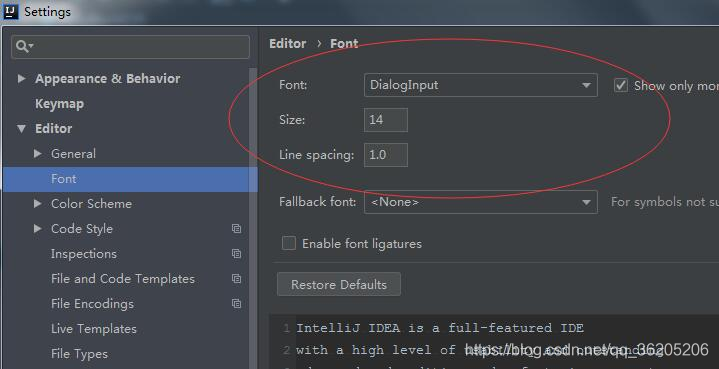Click the Color Scheme label
Image resolution: width=719 pixels, height=369 pixels.
tap(91, 204)
